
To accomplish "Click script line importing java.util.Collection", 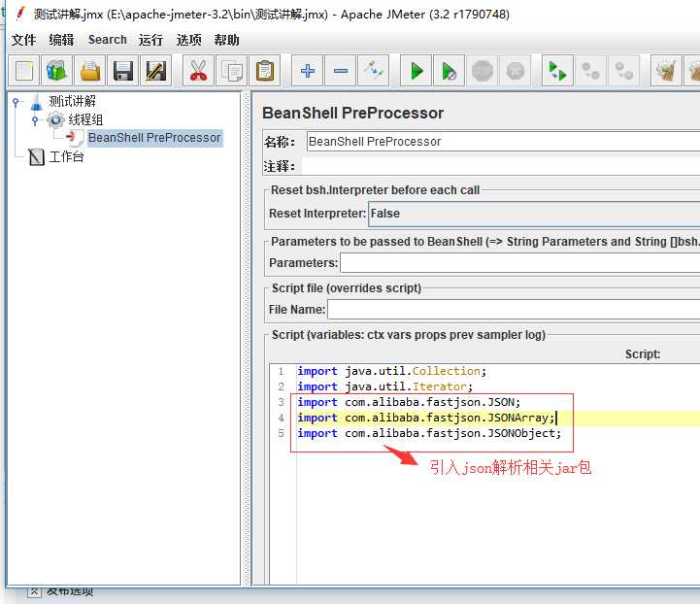I will coord(391,371).
